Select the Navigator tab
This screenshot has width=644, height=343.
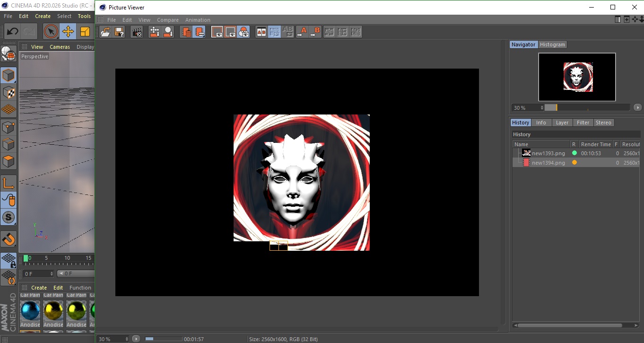click(x=523, y=44)
